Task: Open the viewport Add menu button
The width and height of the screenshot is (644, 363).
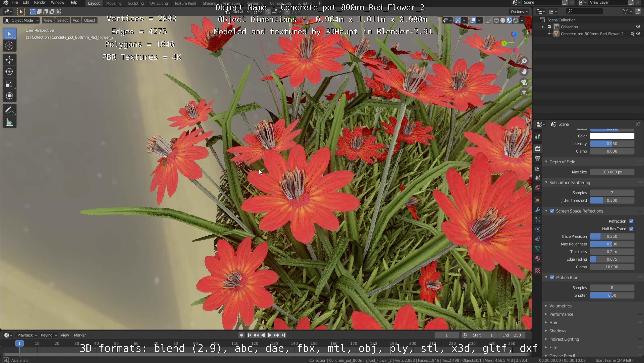Action: click(76, 20)
